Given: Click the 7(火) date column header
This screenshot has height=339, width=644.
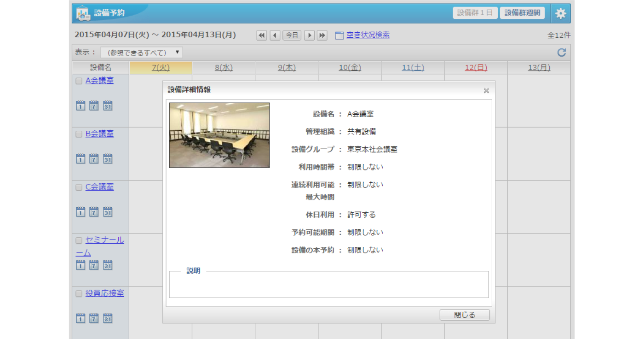Looking at the screenshot, I should point(161,68).
